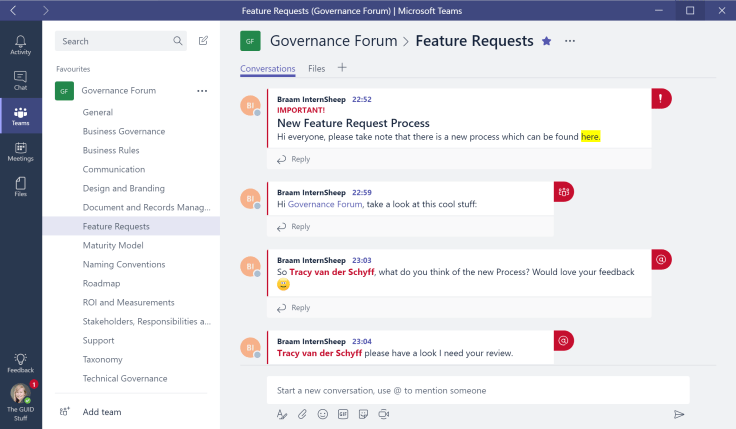Click the highlighted 'here' link
Screen dimensions: 736x429
(590, 136)
